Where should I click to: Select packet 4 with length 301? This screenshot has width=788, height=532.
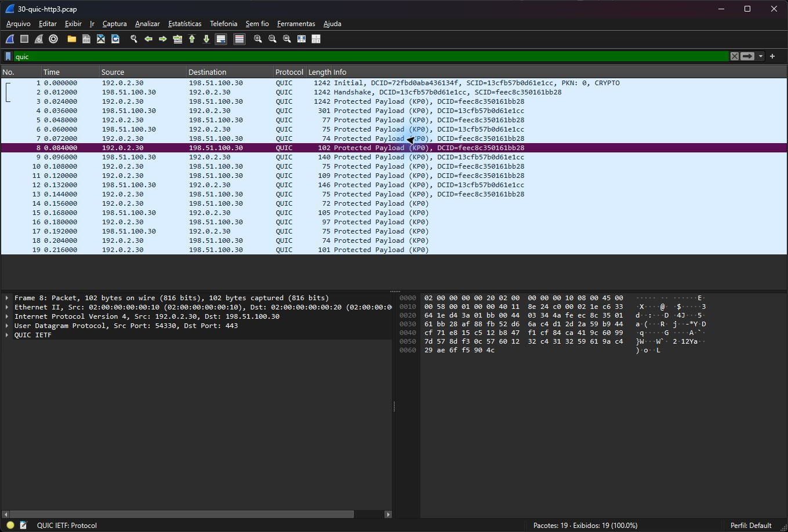tap(394, 111)
